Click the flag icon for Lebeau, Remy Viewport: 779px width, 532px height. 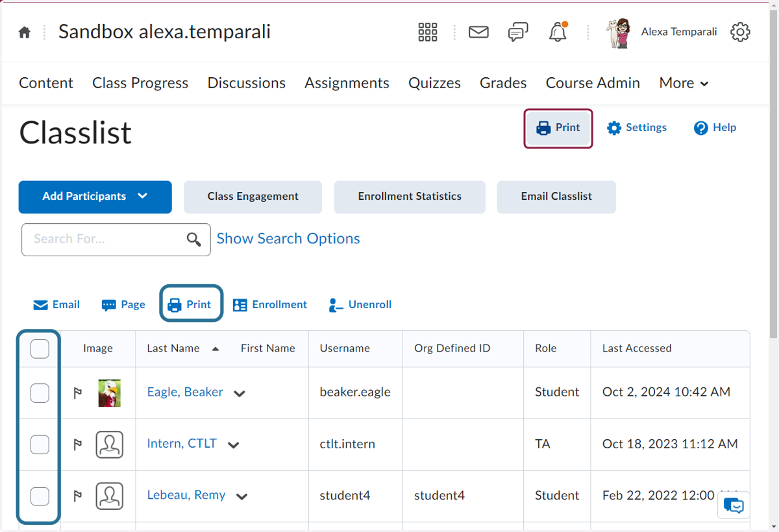pyautogui.click(x=78, y=496)
